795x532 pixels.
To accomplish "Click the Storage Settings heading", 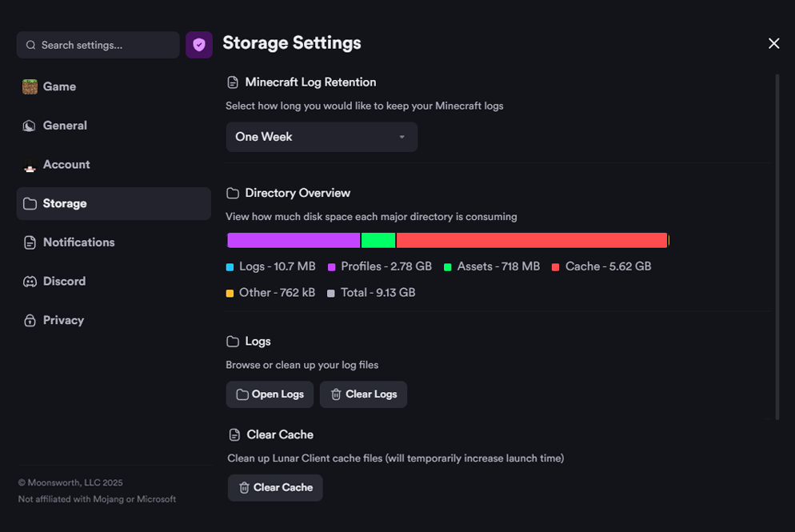I will click(x=292, y=43).
